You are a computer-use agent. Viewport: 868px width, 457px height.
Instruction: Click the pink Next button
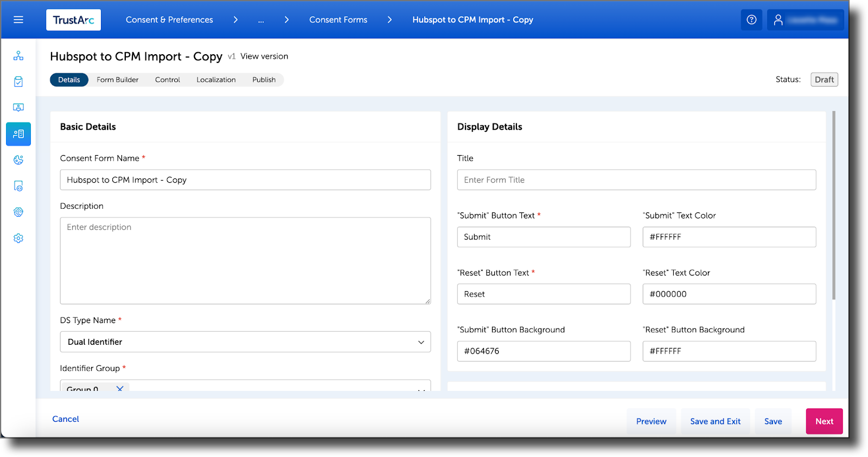pyautogui.click(x=824, y=421)
